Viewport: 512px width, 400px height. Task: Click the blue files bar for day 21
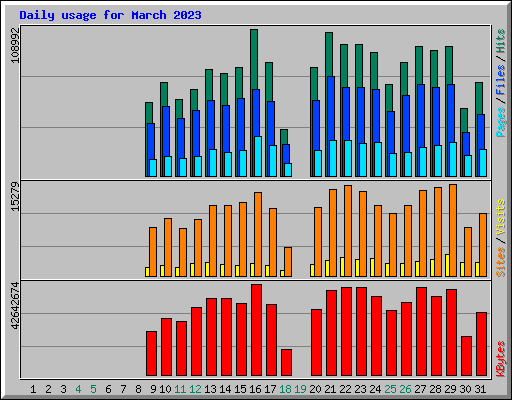click(331, 108)
